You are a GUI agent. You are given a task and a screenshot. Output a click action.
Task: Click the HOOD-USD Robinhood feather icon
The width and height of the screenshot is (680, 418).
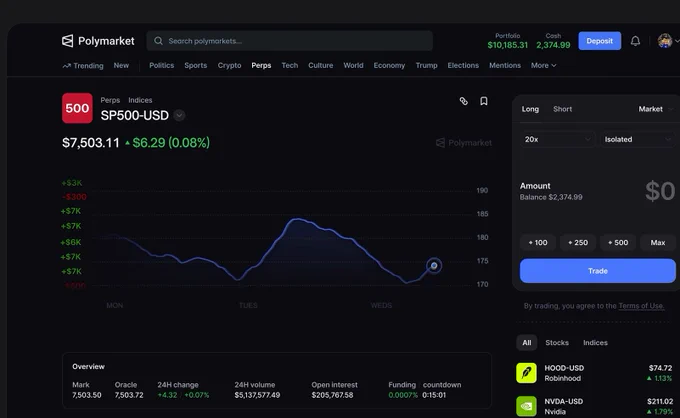[526, 373]
